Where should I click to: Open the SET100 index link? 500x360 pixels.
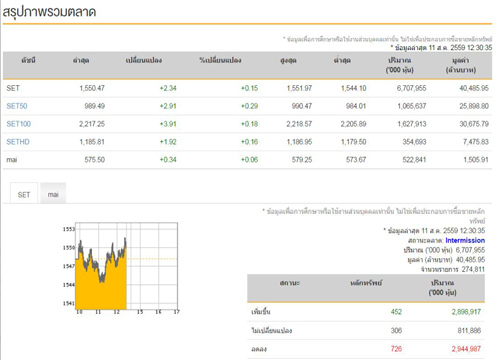19,124
